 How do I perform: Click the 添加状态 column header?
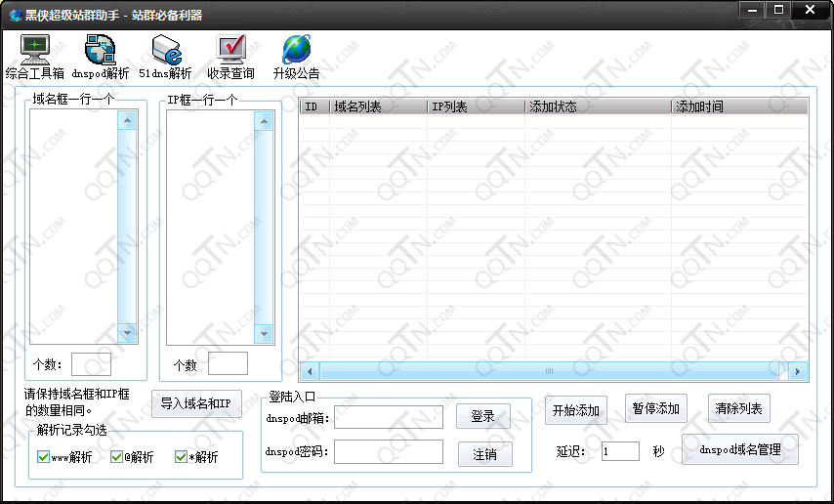pos(597,106)
